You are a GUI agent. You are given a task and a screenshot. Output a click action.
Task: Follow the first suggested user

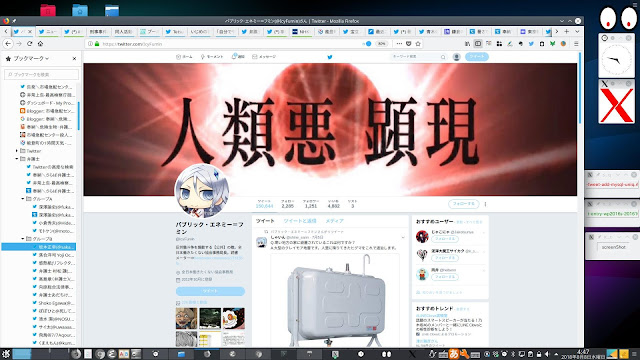pos(444,239)
